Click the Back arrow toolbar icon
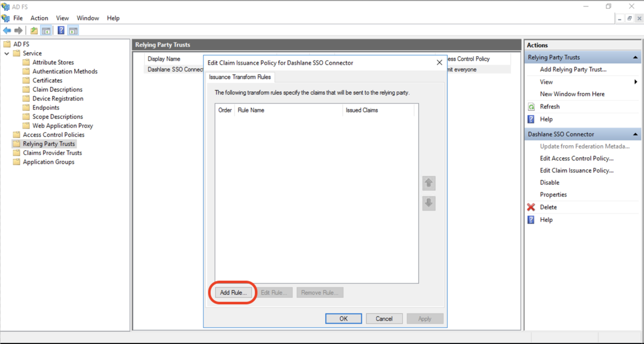 tap(7, 31)
